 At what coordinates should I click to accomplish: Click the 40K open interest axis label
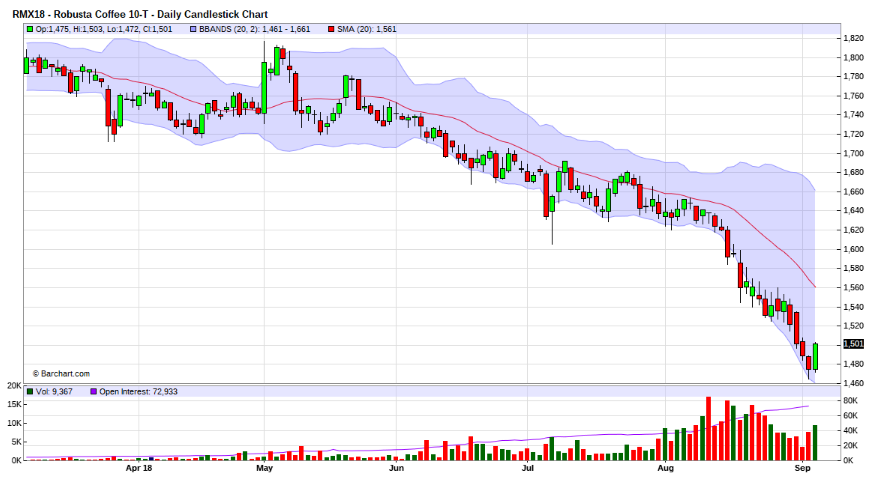click(849, 430)
